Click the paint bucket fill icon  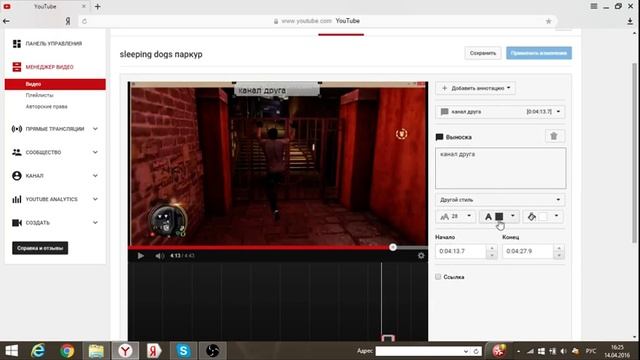[531, 217]
